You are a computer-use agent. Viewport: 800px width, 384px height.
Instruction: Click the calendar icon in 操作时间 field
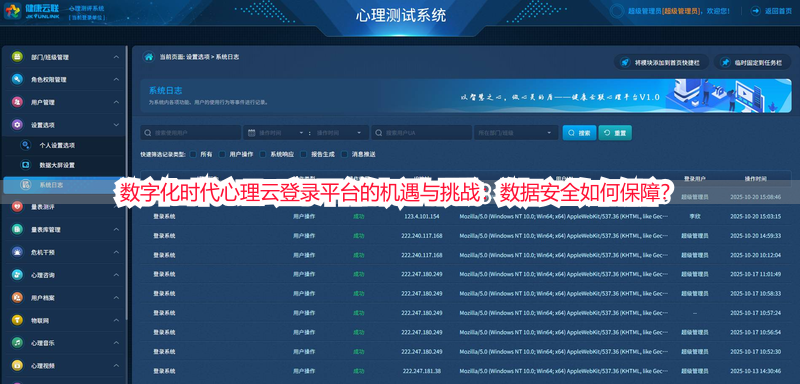[251, 133]
